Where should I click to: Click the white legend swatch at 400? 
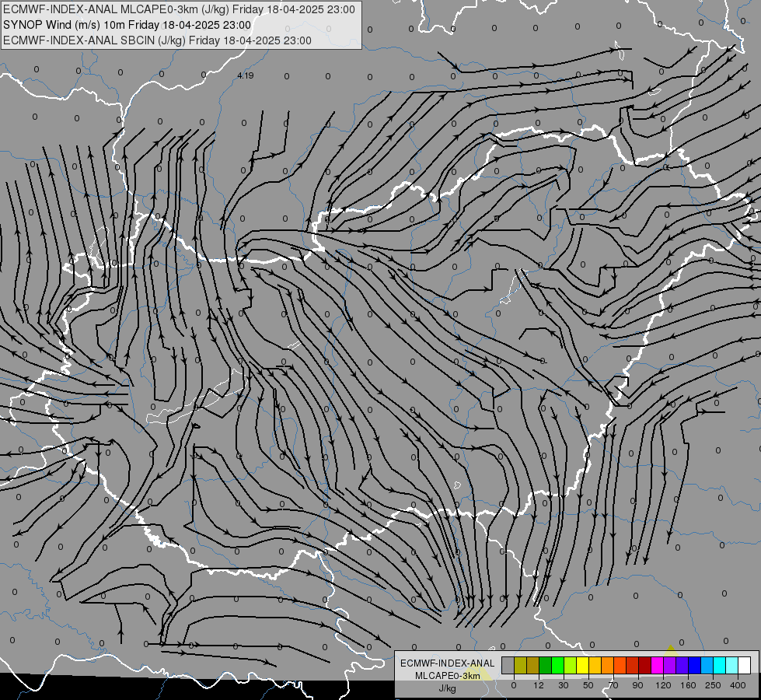[744, 665]
